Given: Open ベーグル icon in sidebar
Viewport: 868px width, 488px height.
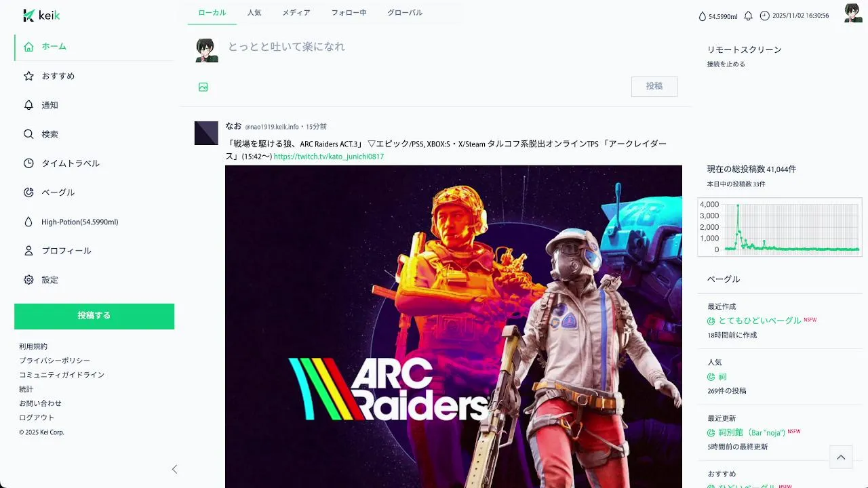Looking at the screenshot, I should (x=28, y=192).
